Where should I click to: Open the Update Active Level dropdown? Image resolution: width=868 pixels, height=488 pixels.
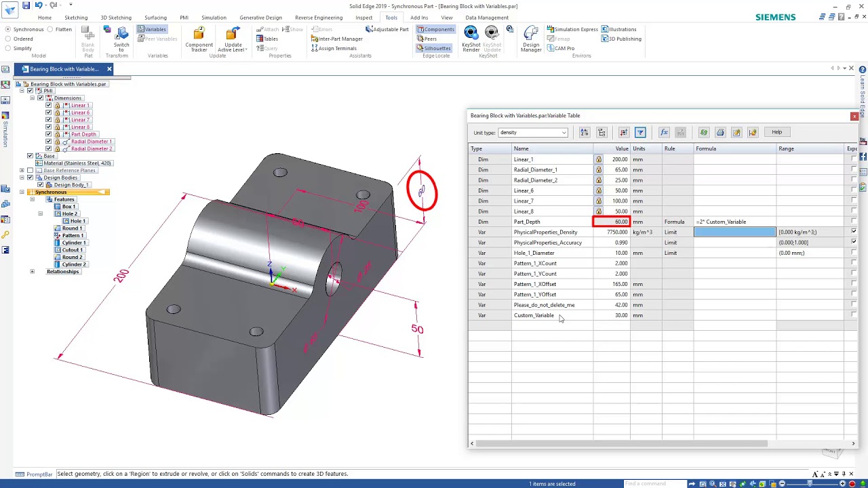(232, 39)
